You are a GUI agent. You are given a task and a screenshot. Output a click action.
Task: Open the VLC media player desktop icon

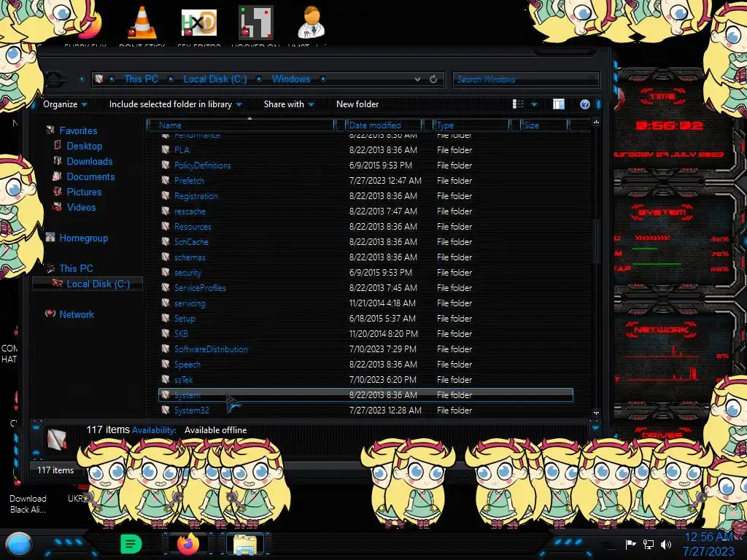pyautogui.click(x=142, y=23)
